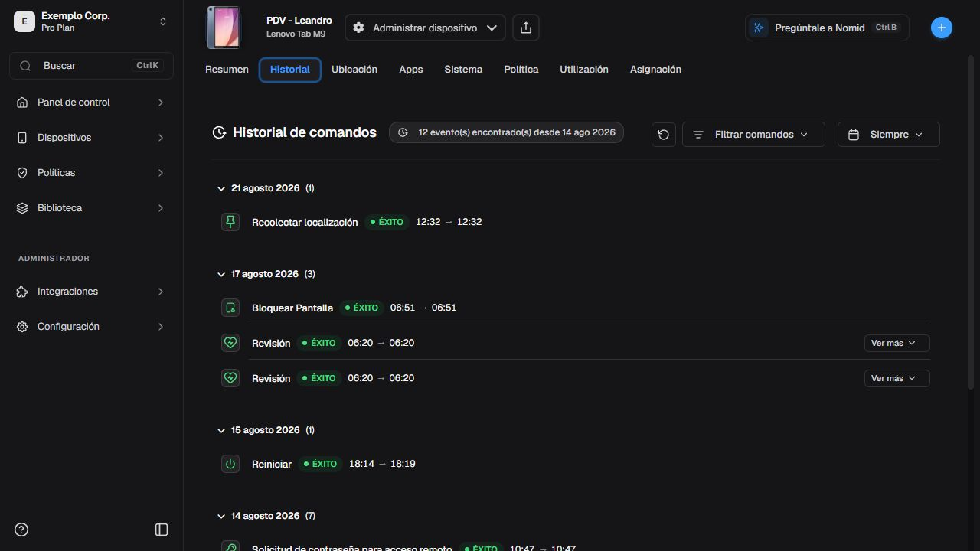Viewport: 980px width, 551px height.
Task: Click the power icon for Reiniciar
Action: point(230,464)
